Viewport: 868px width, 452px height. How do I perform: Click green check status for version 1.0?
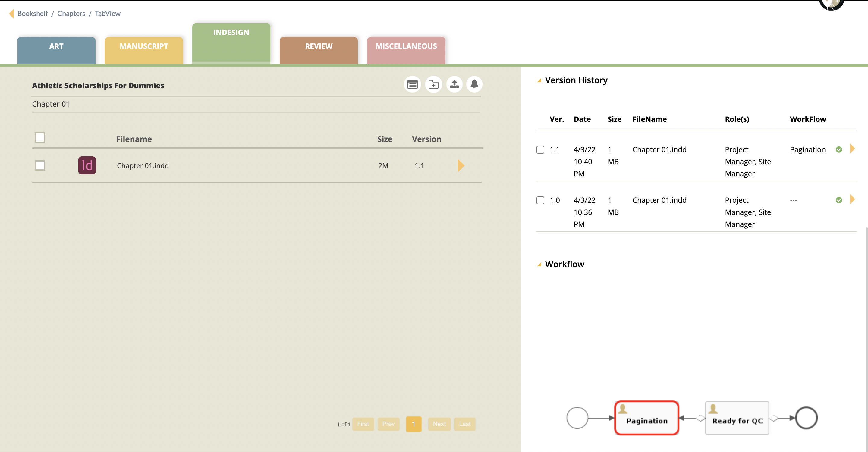[839, 200]
